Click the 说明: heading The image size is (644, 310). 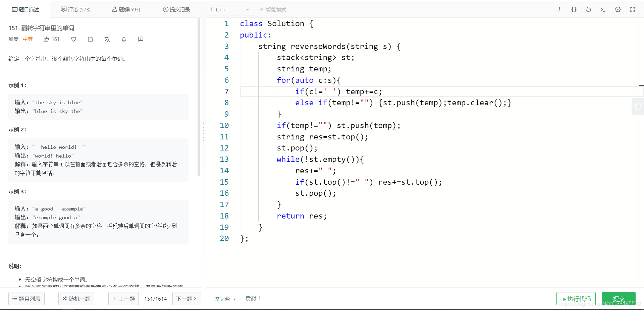(15, 266)
